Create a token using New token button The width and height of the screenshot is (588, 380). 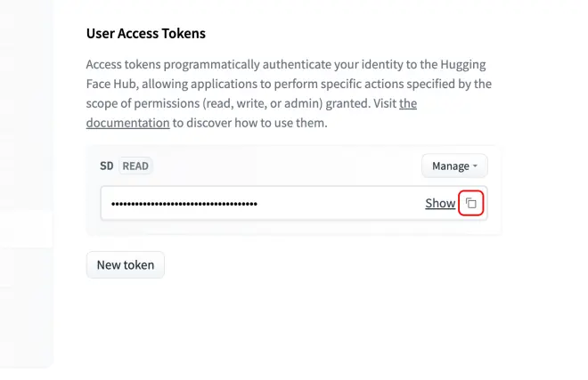pos(126,264)
